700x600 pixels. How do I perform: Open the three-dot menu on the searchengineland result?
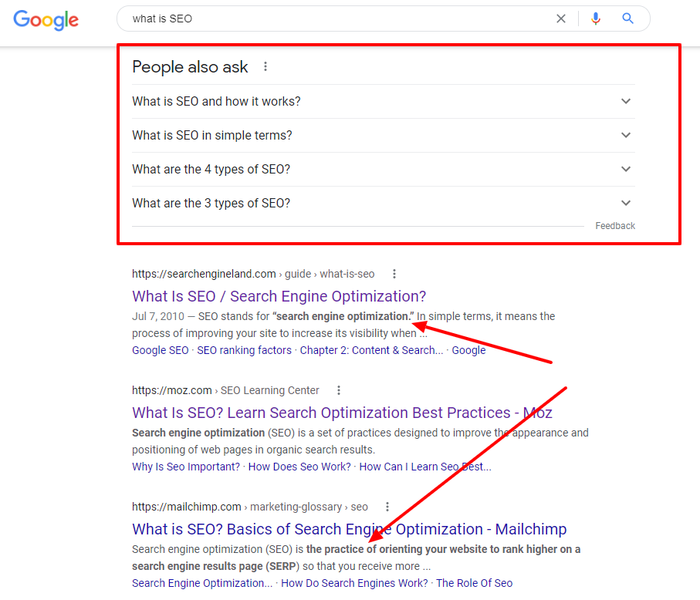click(x=394, y=274)
